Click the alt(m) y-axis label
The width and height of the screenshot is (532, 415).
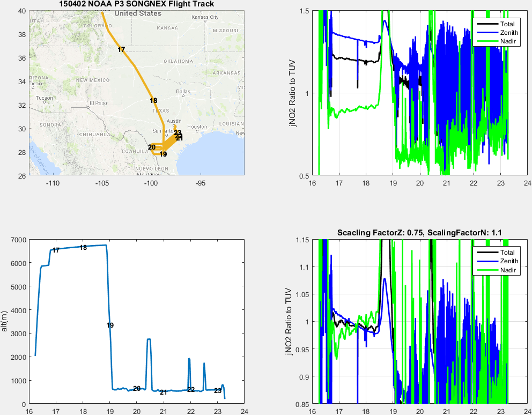click(x=5, y=322)
